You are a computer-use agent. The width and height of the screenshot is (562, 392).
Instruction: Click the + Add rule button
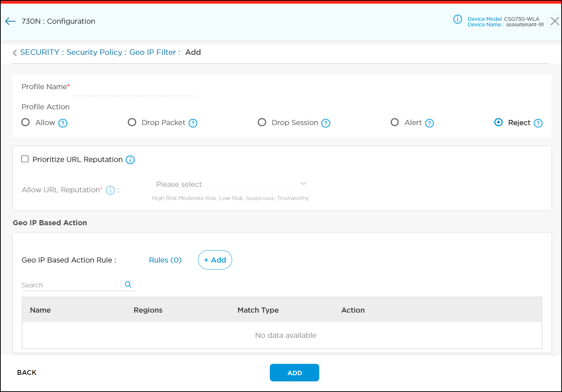[x=215, y=260]
